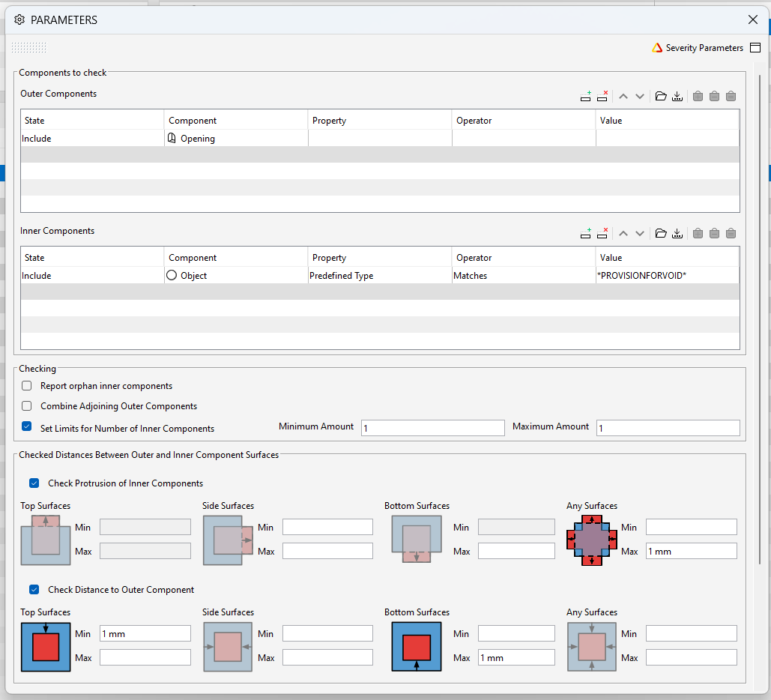Toggle the window layout icon beside Severity Parameters
The height and width of the screenshot is (700, 771).
755,48
